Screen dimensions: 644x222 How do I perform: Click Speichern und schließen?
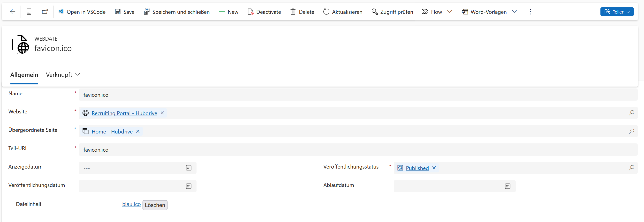(x=176, y=12)
